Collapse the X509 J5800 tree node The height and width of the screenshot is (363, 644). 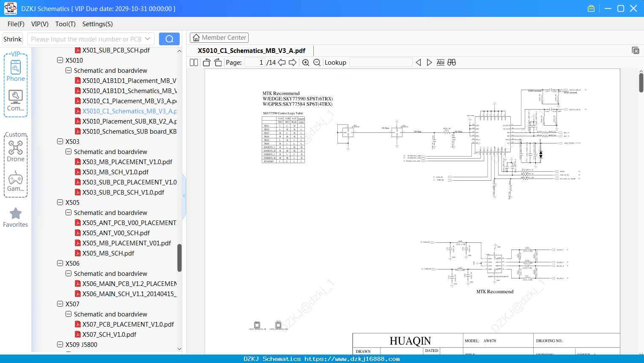(60, 344)
